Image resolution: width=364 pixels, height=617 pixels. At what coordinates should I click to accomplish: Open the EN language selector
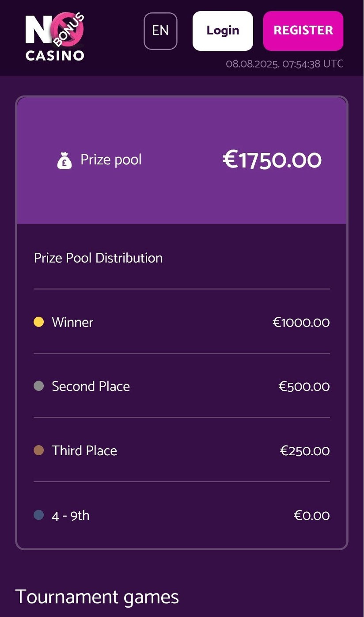[160, 31]
